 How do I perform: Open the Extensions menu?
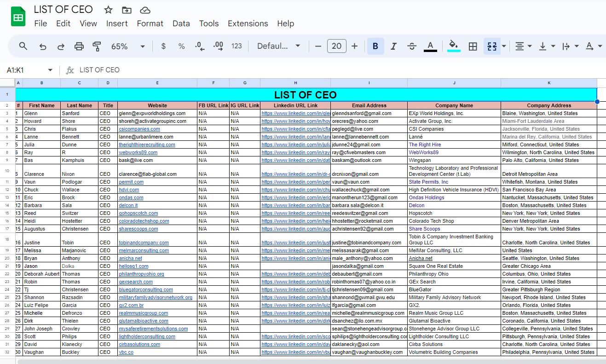point(248,23)
